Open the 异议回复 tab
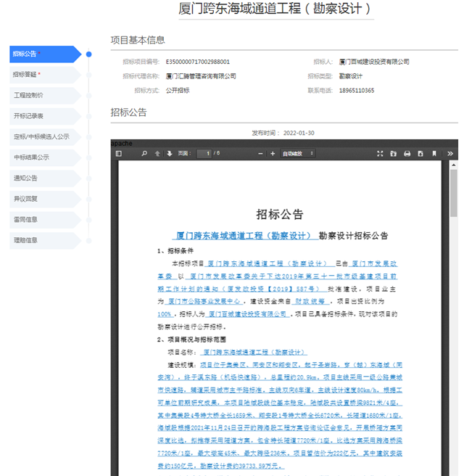 point(46,199)
